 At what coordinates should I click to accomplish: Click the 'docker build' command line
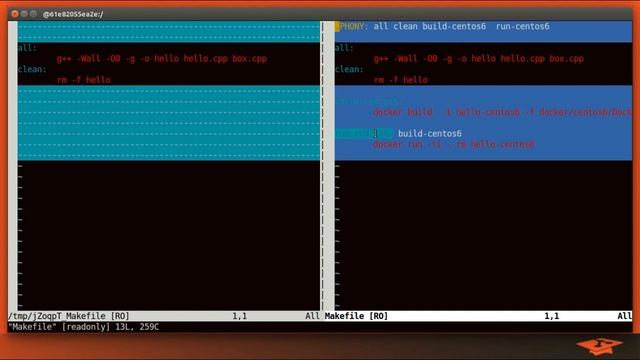(x=502, y=112)
